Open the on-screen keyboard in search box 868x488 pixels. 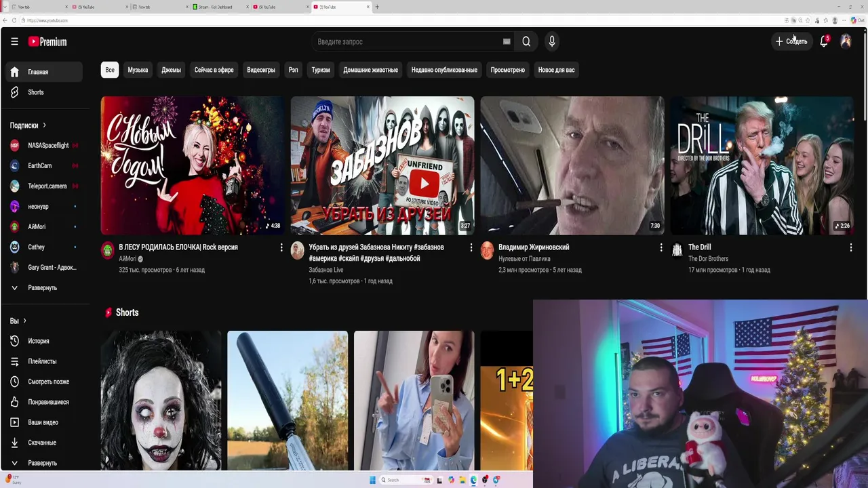click(x=507, y=41)
